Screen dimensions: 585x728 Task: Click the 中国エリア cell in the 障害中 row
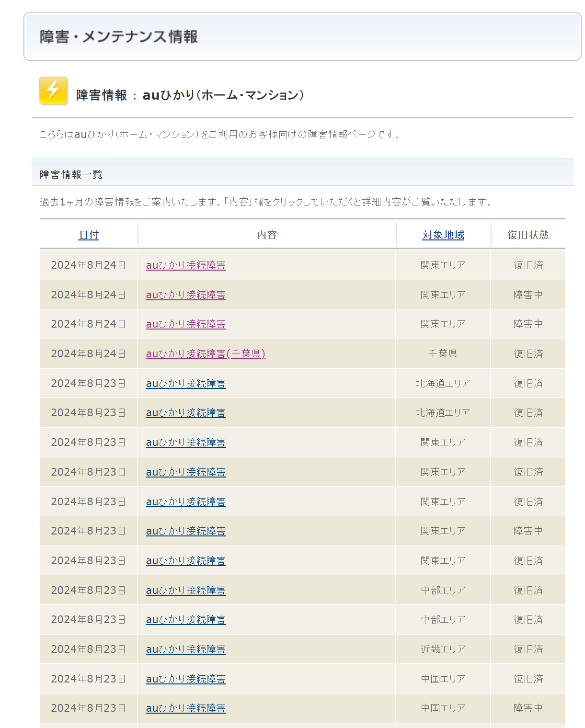pos(443,708)
